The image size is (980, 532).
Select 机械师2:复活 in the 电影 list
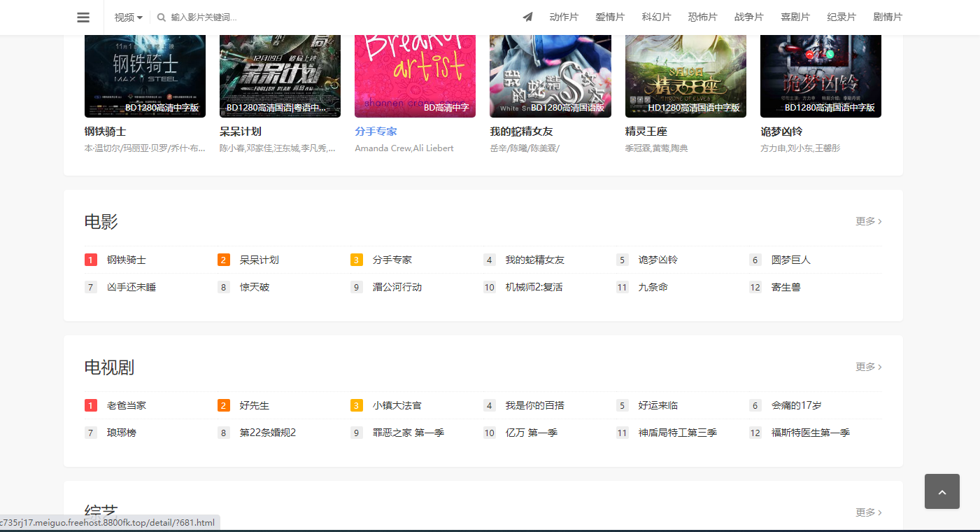point(534,287)
